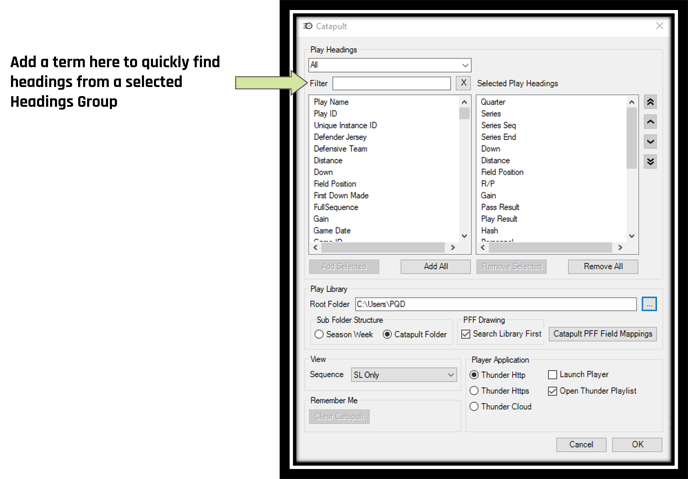Click the Add All button
688x479 pixels.
[435, 266]
